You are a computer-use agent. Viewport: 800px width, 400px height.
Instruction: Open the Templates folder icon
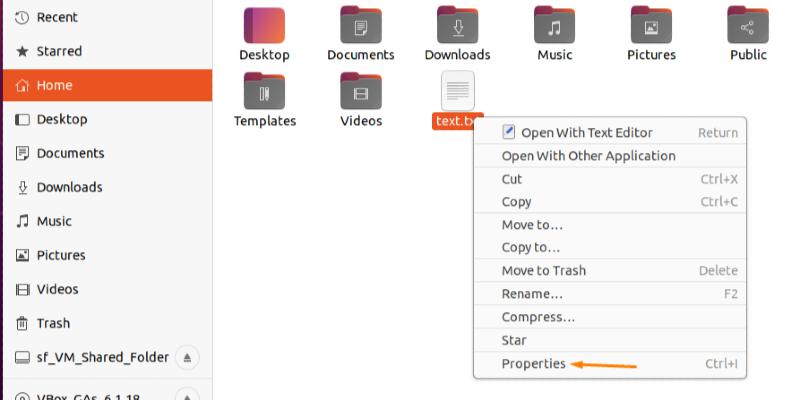tap(264, 91)
